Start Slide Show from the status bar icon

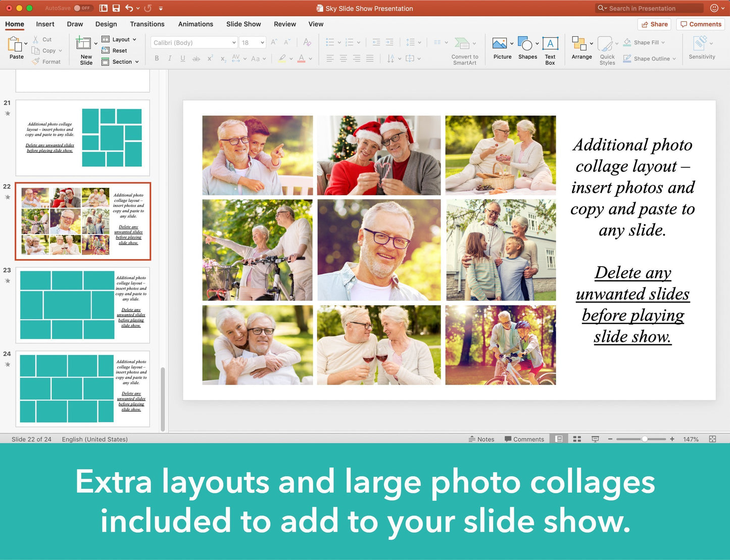595,439
